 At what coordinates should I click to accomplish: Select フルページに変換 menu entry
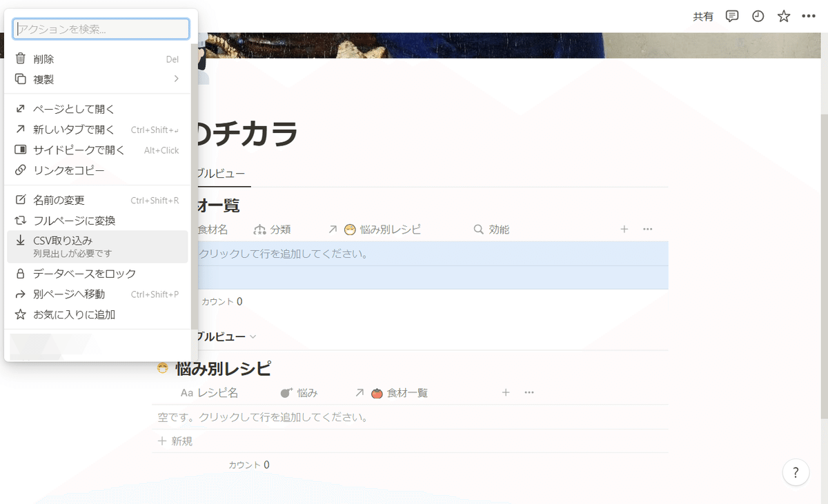pyautogui.click(x=97, y=221)
